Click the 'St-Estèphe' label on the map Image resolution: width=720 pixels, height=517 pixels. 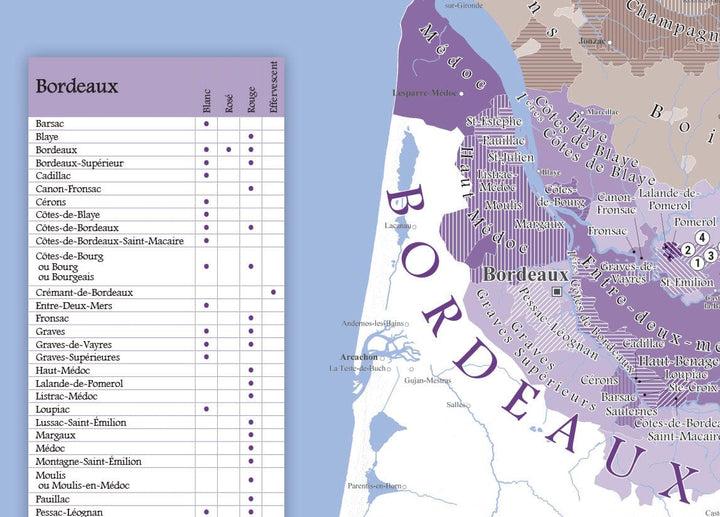click(x=494, y=122)
